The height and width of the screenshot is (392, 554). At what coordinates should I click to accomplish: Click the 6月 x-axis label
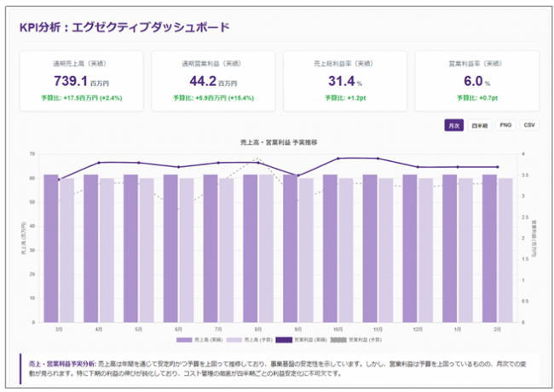tap(178, 329)
